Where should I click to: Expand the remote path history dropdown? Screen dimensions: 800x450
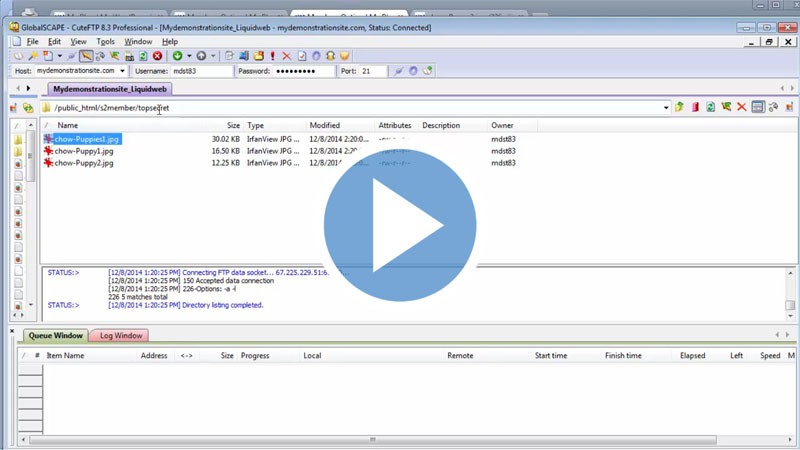[666, 107]
